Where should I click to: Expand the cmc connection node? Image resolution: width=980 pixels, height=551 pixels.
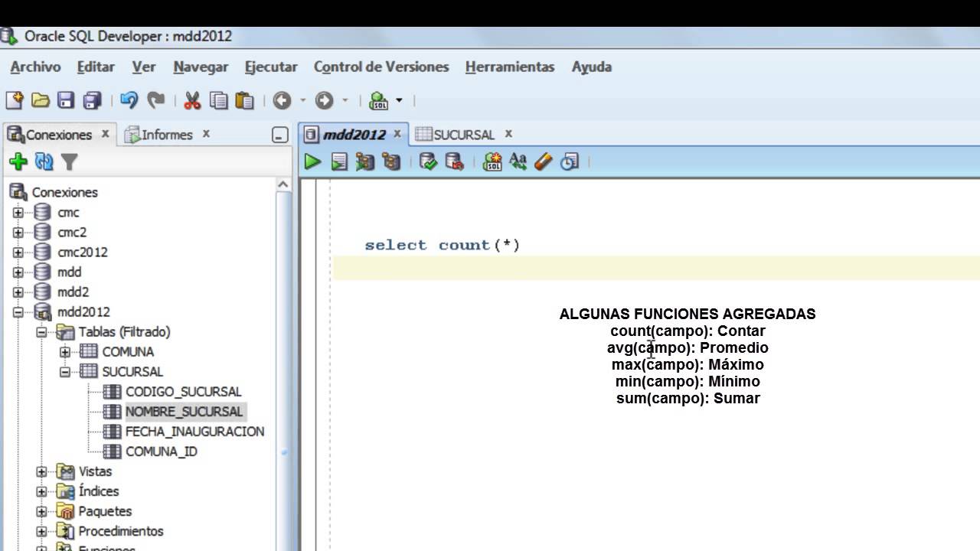click(18, 213)
